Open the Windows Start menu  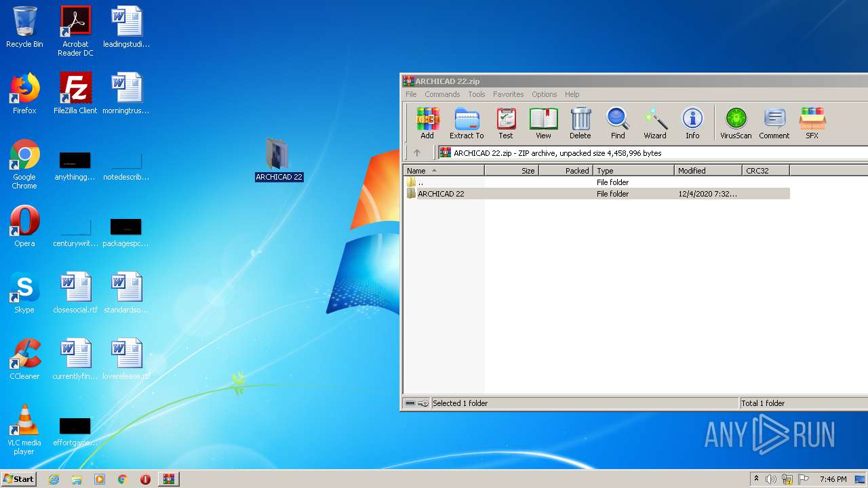pyautogui.click(x=19, y=479)
